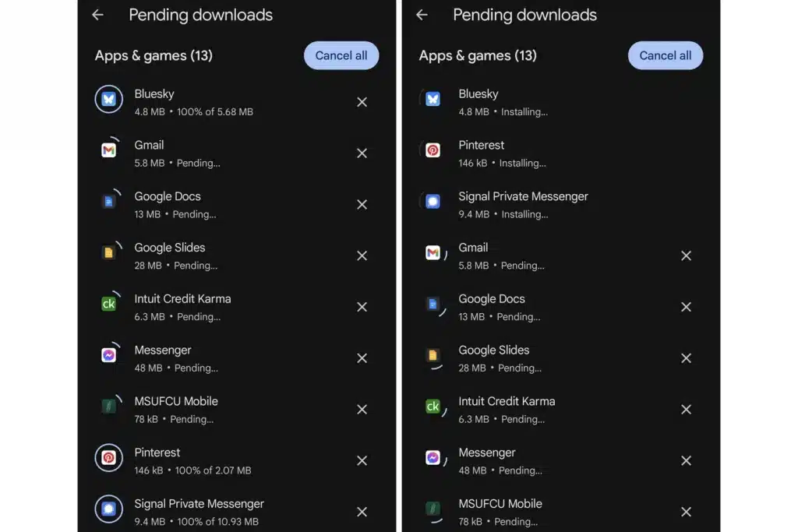
Task: Cancel pending Google Docs download in left screen
Action: (362, 204)
